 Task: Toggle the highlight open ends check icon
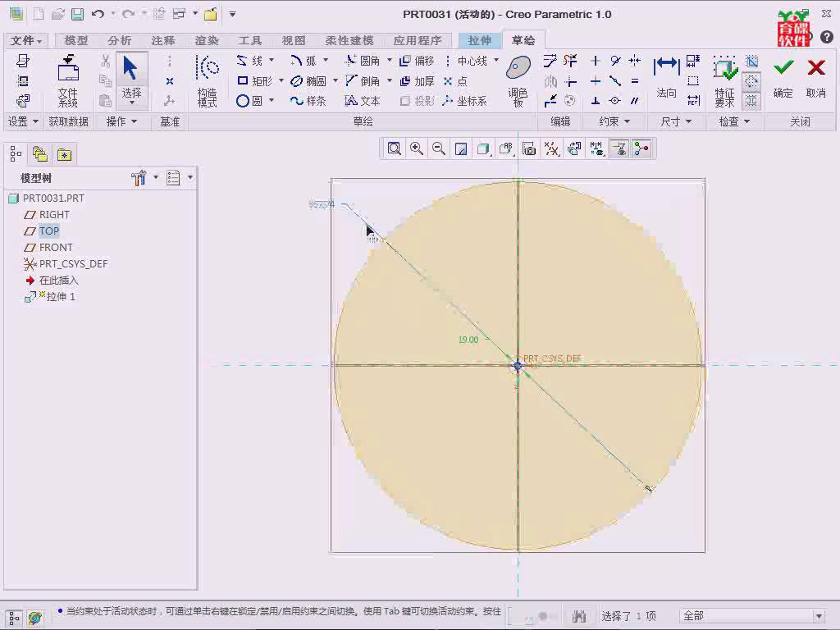(x=751, y=81)
